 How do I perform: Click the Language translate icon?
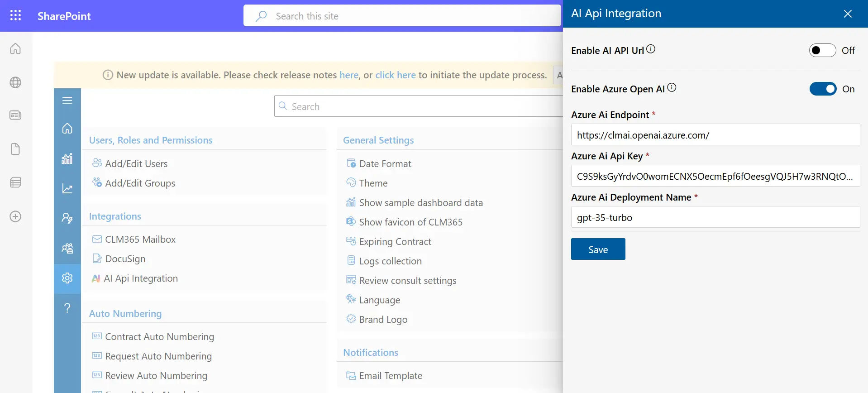pos(351,299)
